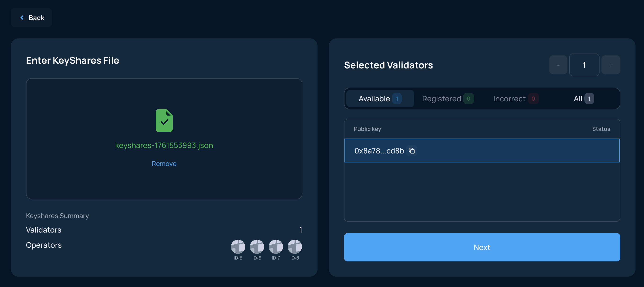
Task: Click the green keyshares file check icon
Action: click(x=164, y=121)
